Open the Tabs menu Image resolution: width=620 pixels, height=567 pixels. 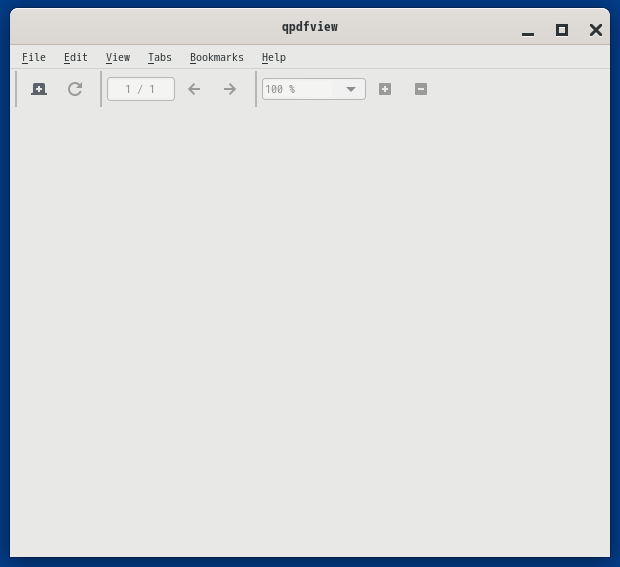pos(160,57)
